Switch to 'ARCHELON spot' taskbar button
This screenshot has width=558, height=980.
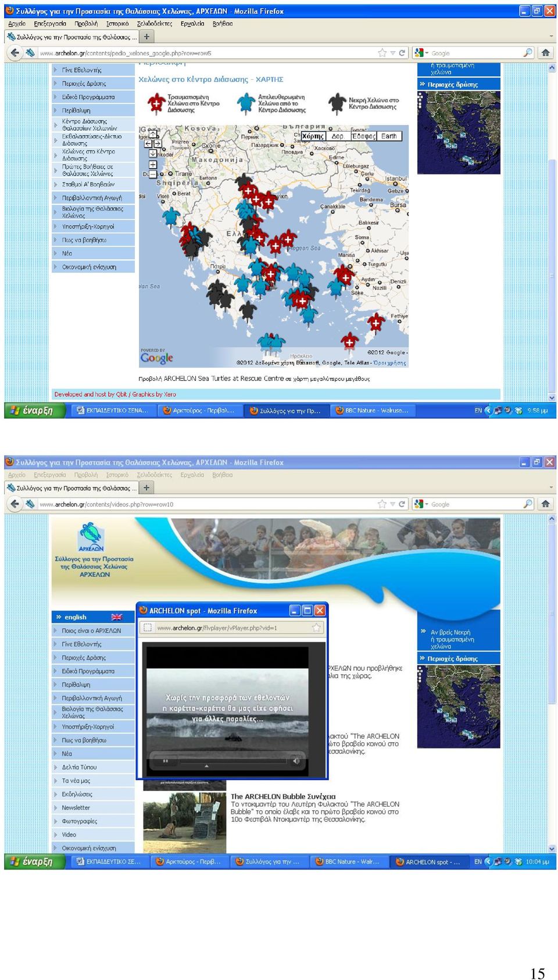(x=429, y=862)
